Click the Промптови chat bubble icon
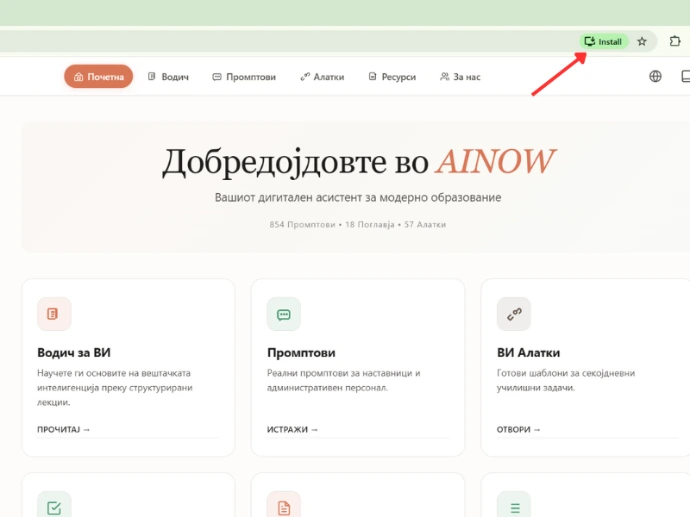690x517 pixels. point(284,314)
